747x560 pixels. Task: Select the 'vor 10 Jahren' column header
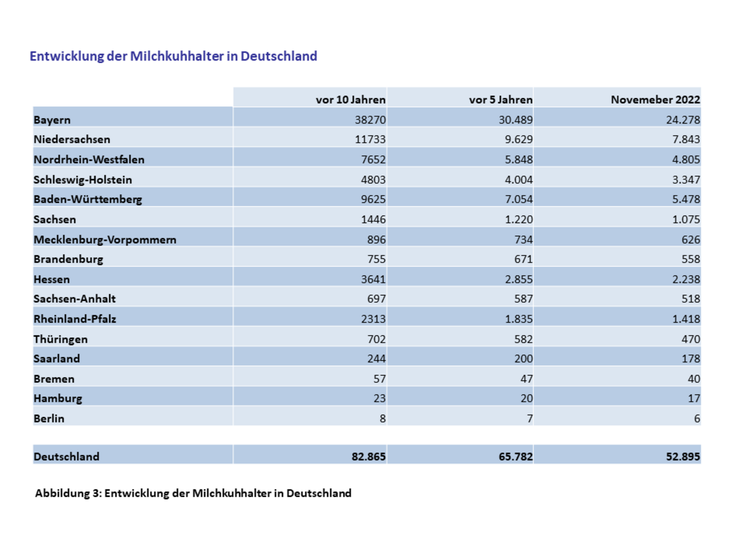pyautogui.click(x=350, y=100)
